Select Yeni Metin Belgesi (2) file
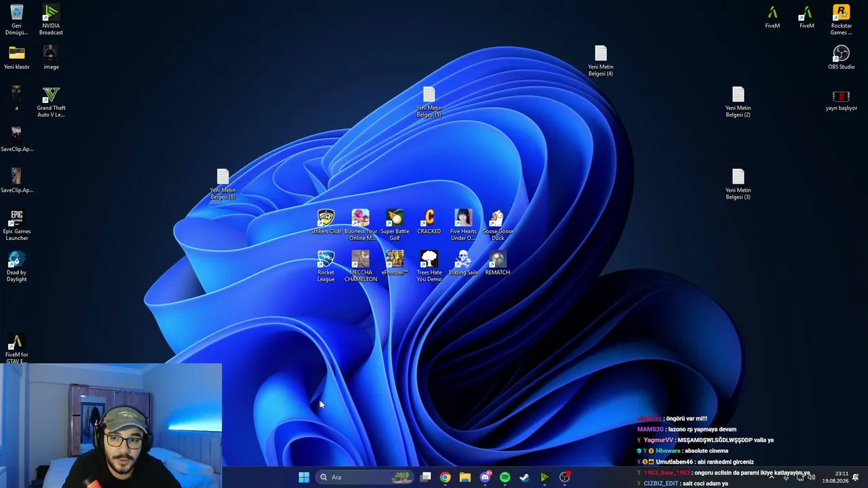The height and width of the screenshot is (488, 868). click(738, 102)
